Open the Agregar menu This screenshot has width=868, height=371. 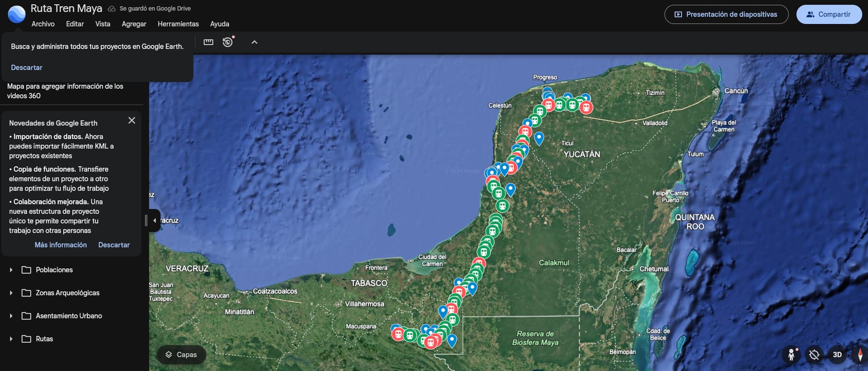click(134, 24)
